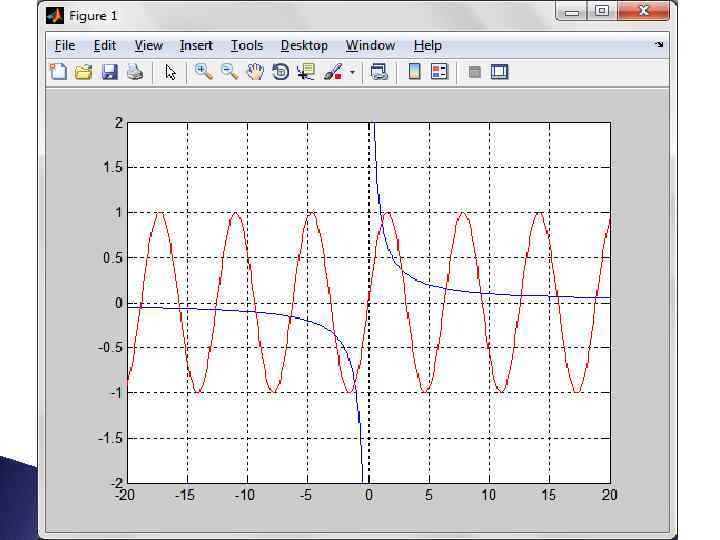Open the Help menu
The height and width of the screenshot is (540, 720).
pos(428,45)
